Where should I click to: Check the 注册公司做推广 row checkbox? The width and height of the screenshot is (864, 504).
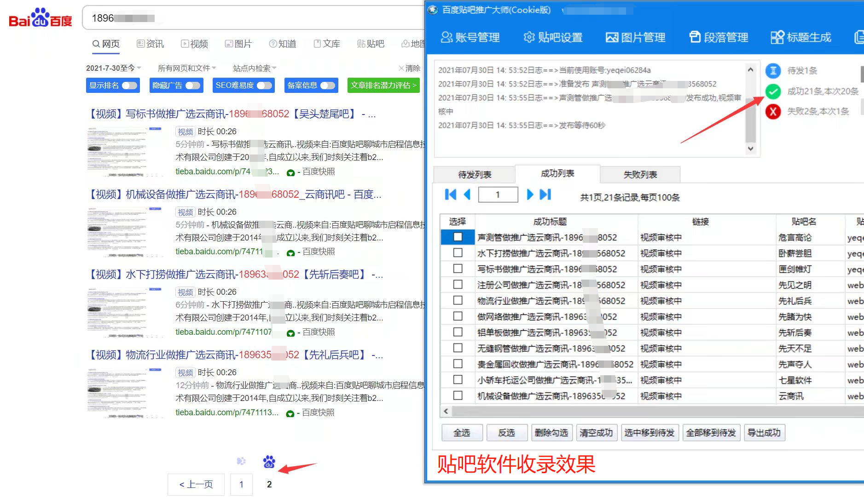click(458, 284)
